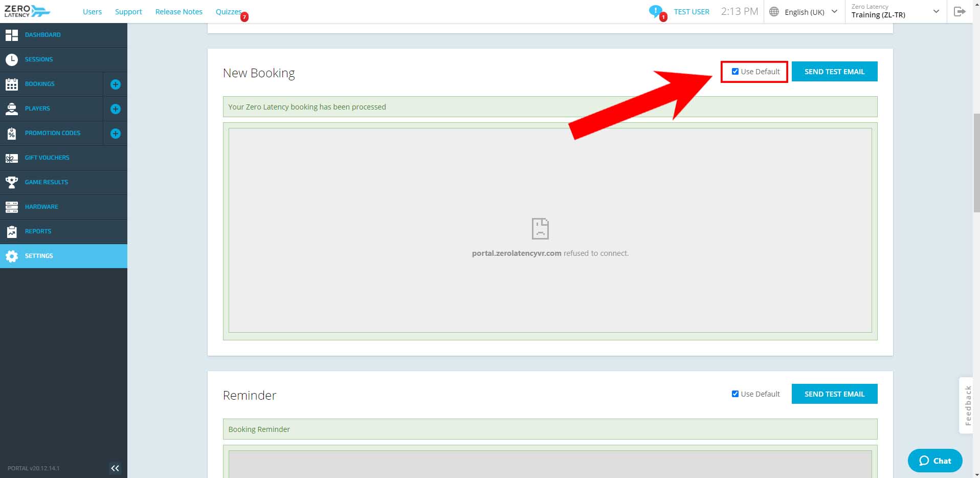Open the Feedback side tab
Screen dimensions: 980x478
967,405
